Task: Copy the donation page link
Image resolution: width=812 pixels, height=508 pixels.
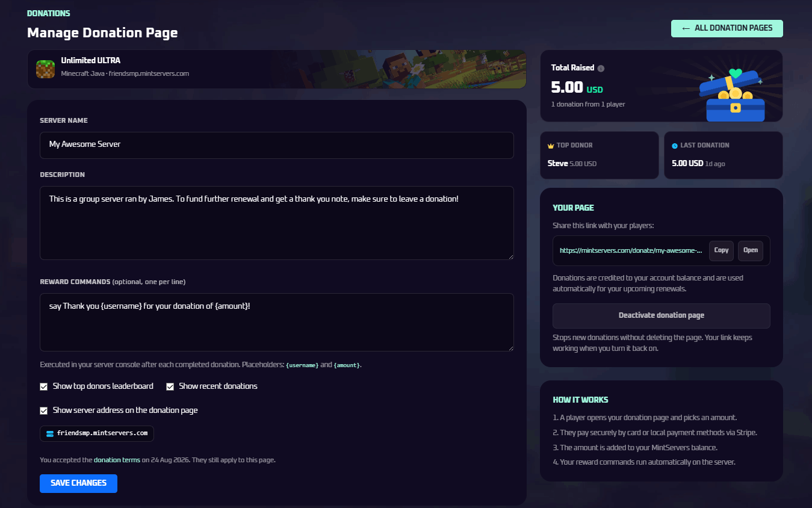Action: [721, 250]
